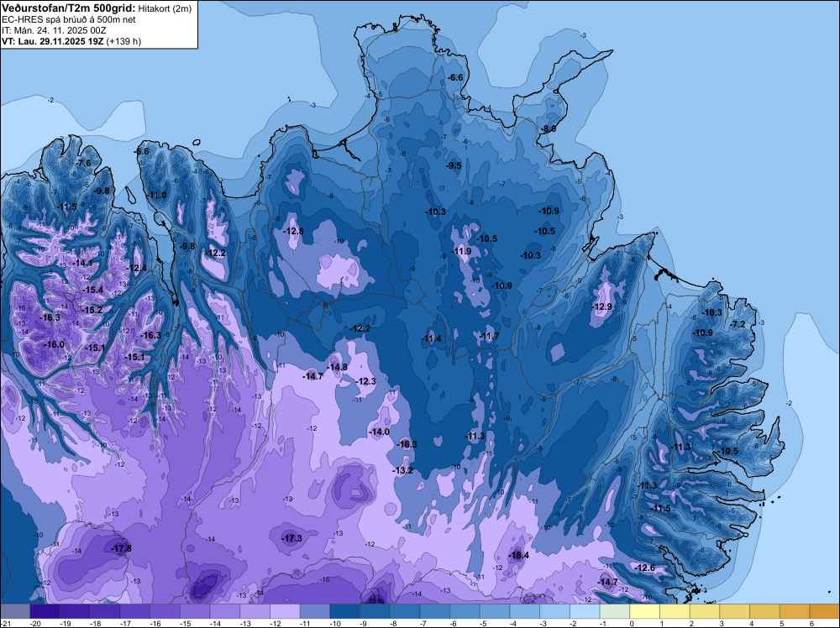The width and height of the screenshot is (840, 628).
Task: Pick the legend swatch between -15 and -14
Action: coord(195,611)
